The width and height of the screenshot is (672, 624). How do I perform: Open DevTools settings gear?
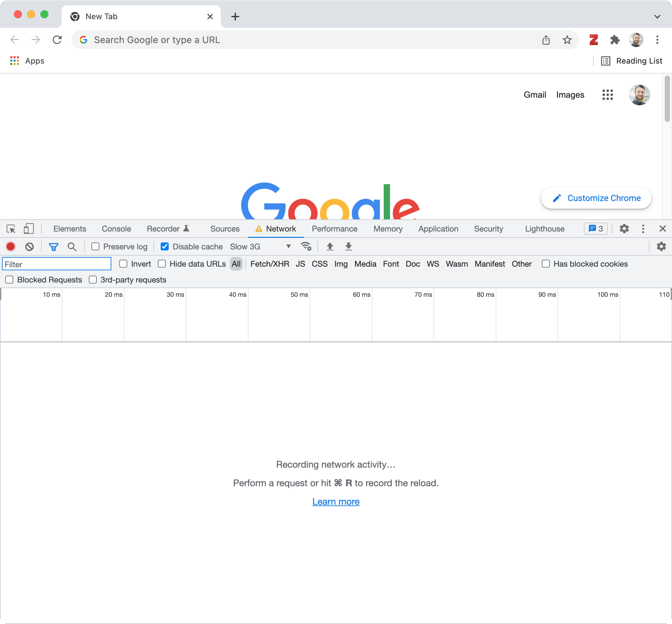624,229
